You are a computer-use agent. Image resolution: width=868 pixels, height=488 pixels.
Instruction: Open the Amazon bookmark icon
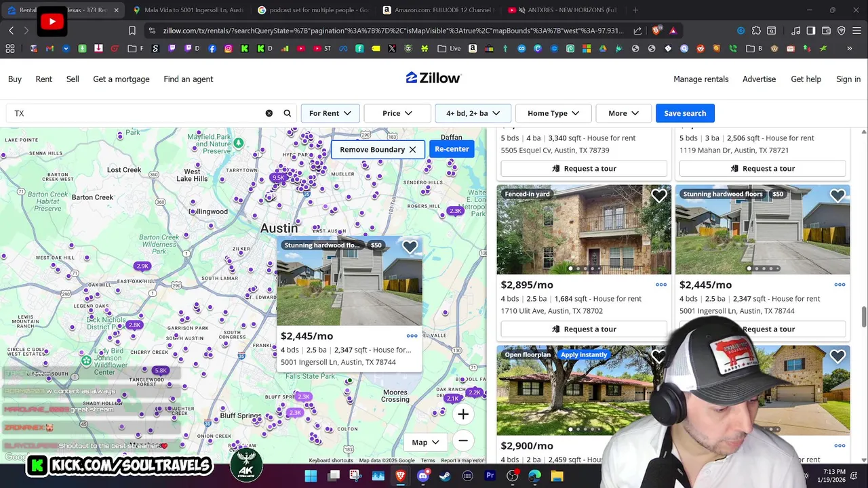[473, 49]
